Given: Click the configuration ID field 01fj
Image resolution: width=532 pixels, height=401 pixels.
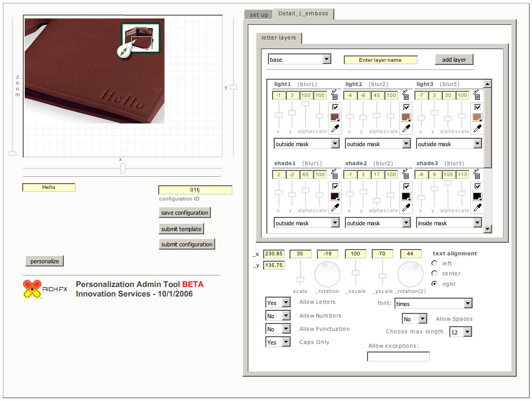Looking at the screenshot, I should click(195, 190).
